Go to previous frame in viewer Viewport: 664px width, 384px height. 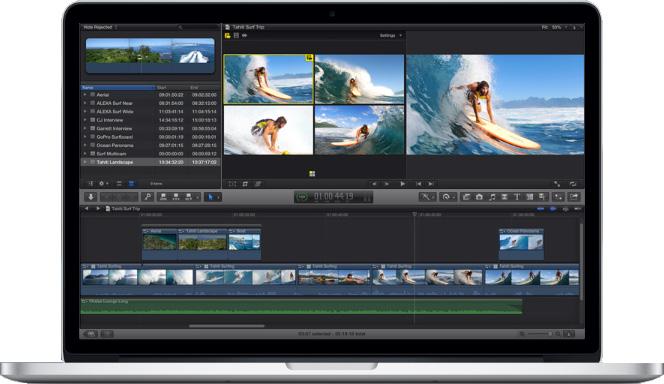[x=374, y=184]
